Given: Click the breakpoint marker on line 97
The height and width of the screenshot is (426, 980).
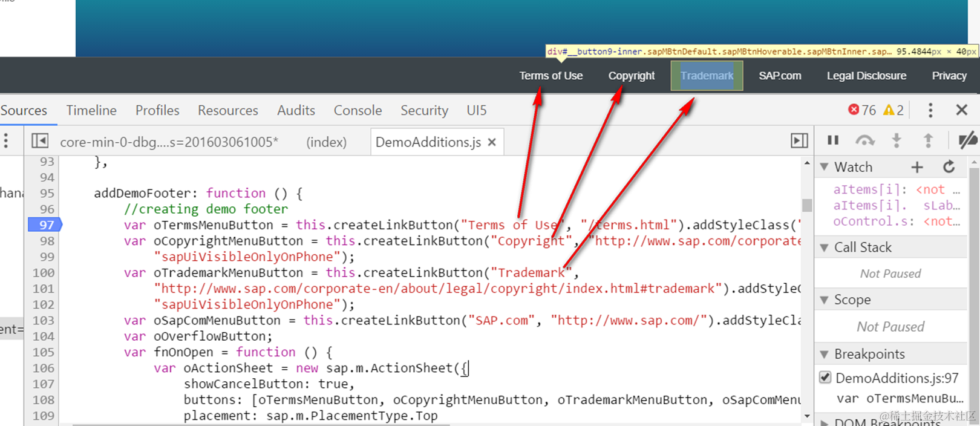Looking at the screenshot, I should [45, 225].
